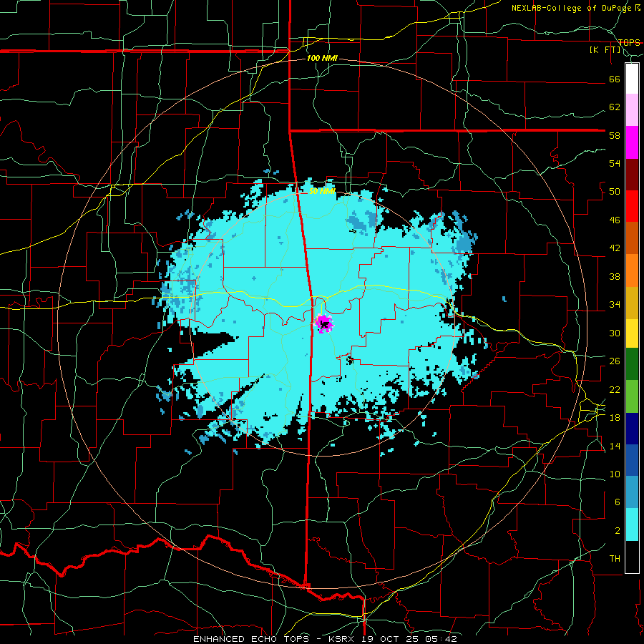Click the legend value 6
The width and height of the screenshot is (644, 644).
[x=618, y=502]
